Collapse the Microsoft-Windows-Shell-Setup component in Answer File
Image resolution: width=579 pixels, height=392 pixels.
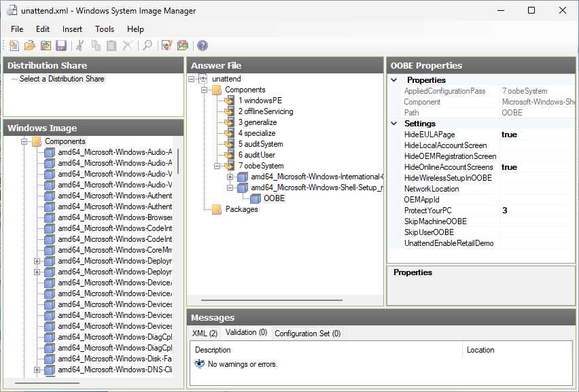(230, 188)
